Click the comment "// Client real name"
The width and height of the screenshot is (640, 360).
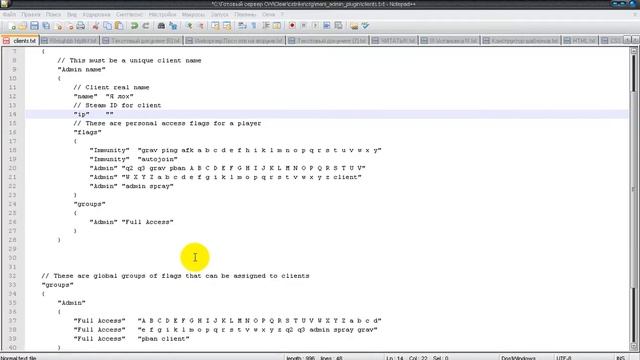[111, 87]
